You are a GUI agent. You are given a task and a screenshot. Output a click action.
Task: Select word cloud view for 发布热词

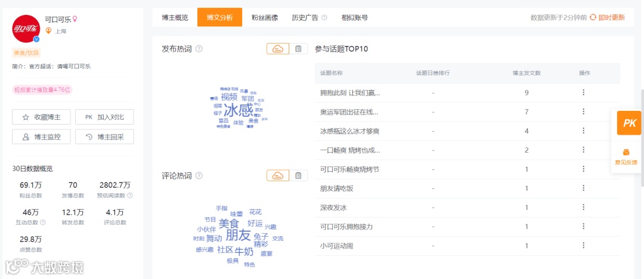(278, 49)
